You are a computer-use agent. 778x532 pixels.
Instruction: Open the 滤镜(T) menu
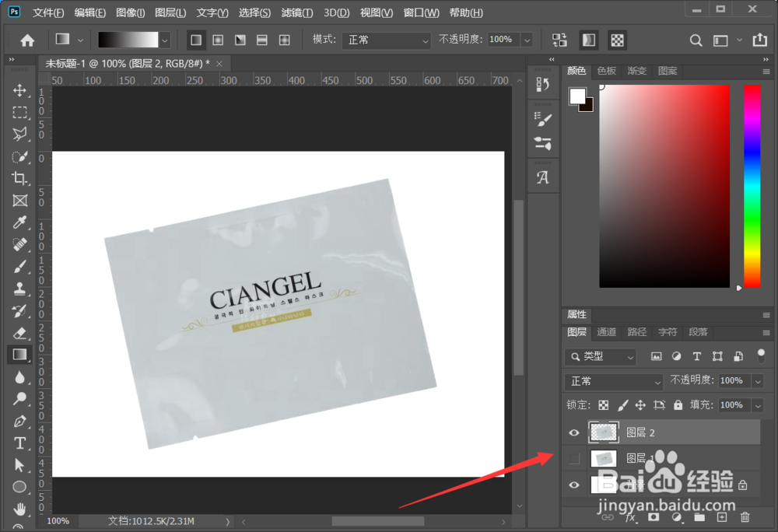pyautogui.click(x=296, y=12)
